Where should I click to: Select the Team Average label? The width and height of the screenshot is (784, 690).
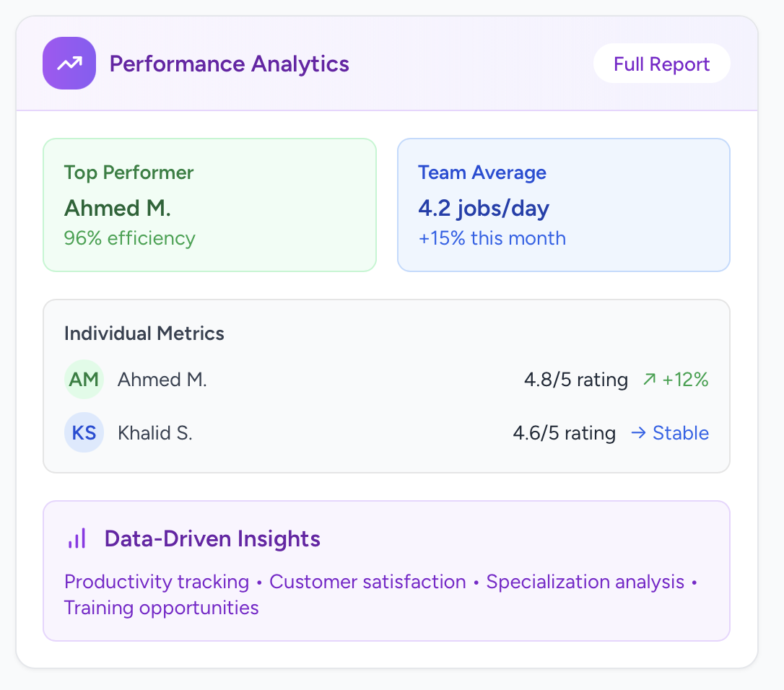[482, 172]
